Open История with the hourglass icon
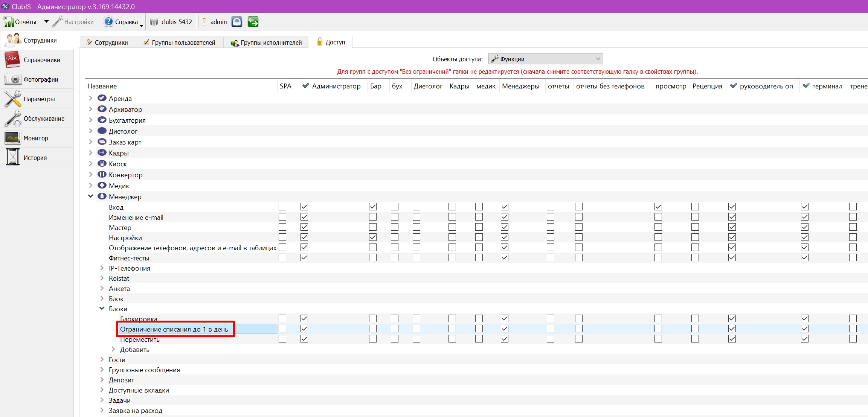The image size is (868, 417). tap(37, 158)
